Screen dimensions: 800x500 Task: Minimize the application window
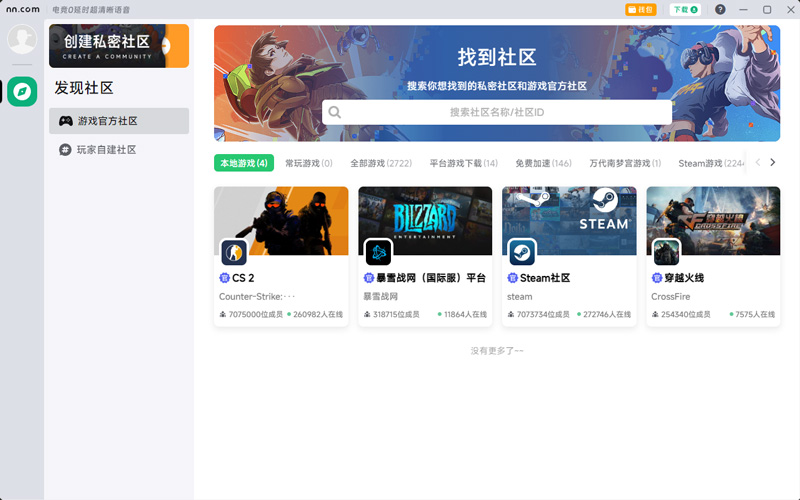[x=743, y=9]
